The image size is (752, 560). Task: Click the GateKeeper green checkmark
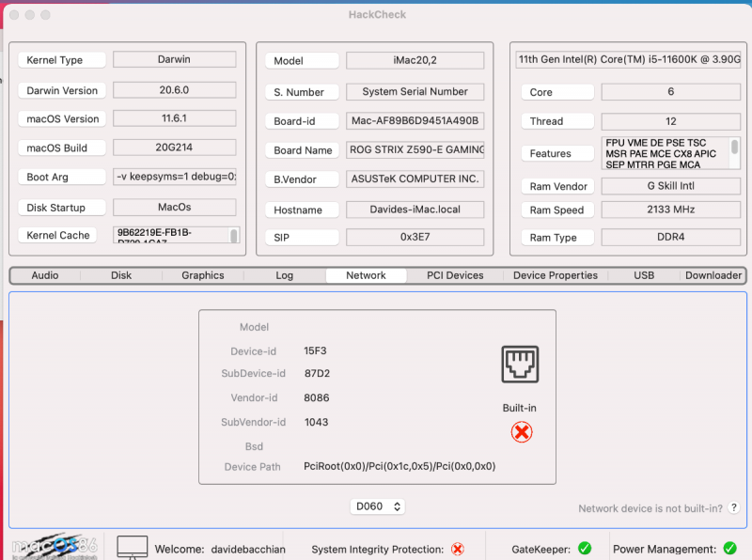[584, 549]
